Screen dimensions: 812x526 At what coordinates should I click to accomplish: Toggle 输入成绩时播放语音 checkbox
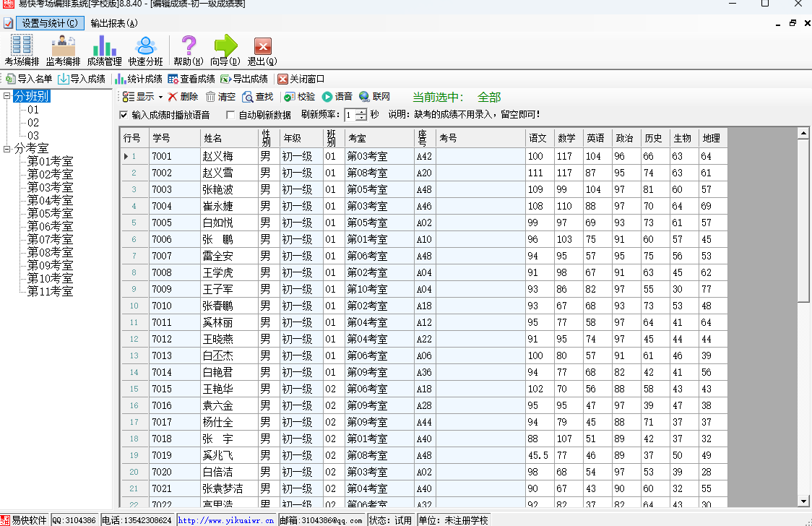(124, 115)
